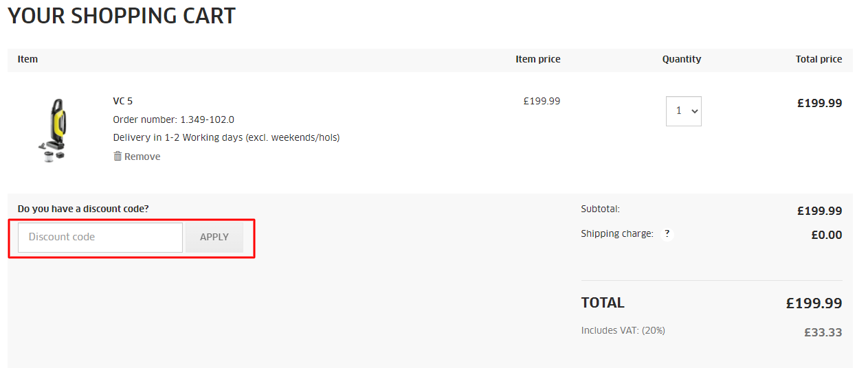Viewport: 868px width, 368px height.
Task: Click the delivery in 1-2 working days text
Action: pyautogui.click(x=226, y=137)
